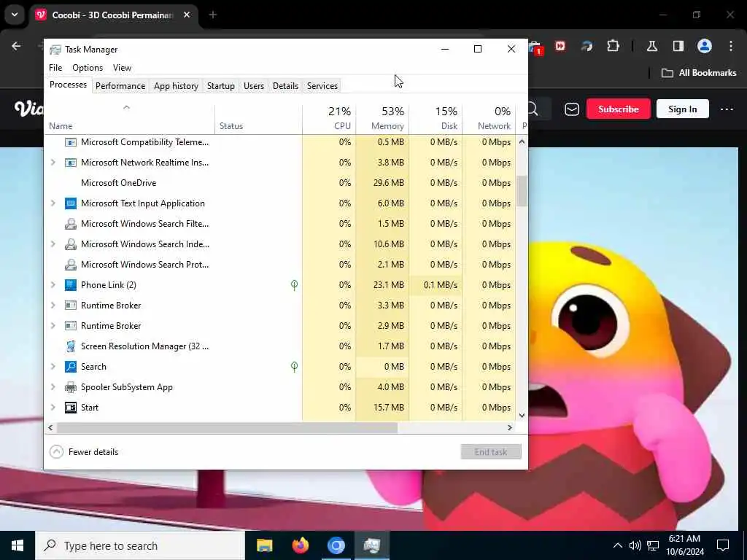
Task: Open the Options menu
Action: [x=88, y=68]
